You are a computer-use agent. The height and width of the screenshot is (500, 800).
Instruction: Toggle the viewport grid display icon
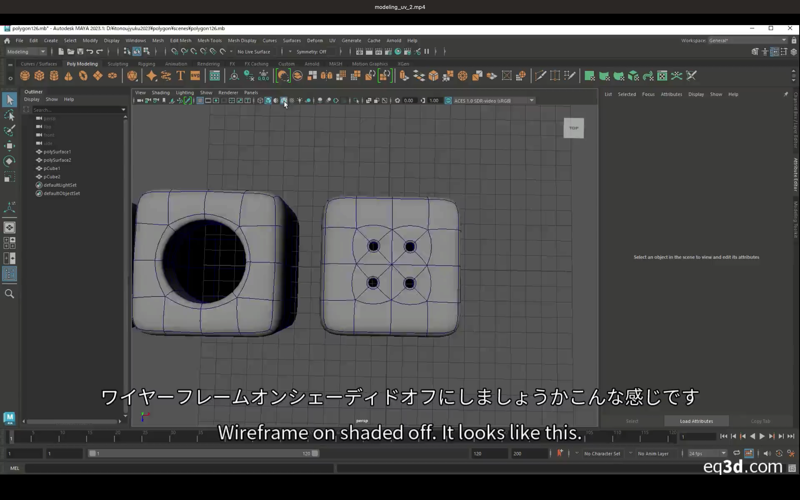point(200,100)
